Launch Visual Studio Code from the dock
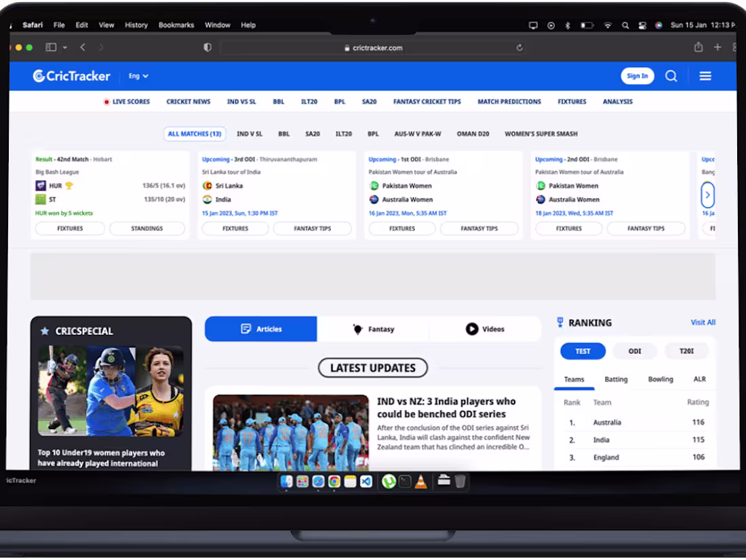The image size is (746, 560). pyautogui.click(x=366, y=481)
